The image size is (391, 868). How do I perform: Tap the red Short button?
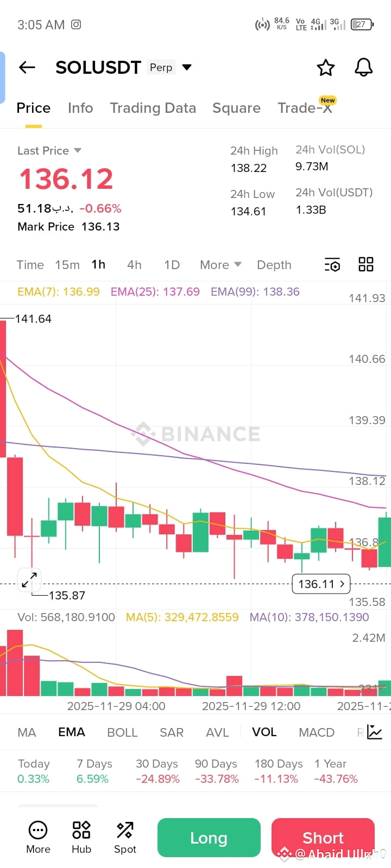323,838
